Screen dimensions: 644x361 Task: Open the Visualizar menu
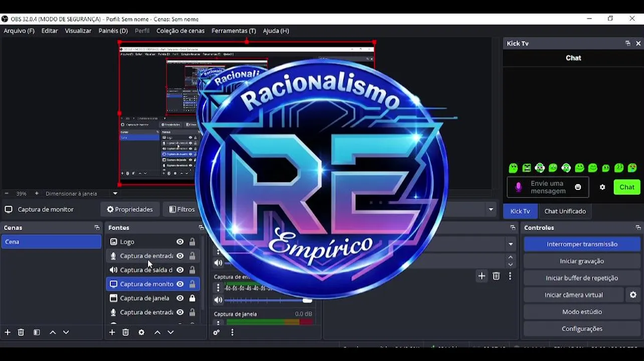pyautogui.click(x=78, y=31)
